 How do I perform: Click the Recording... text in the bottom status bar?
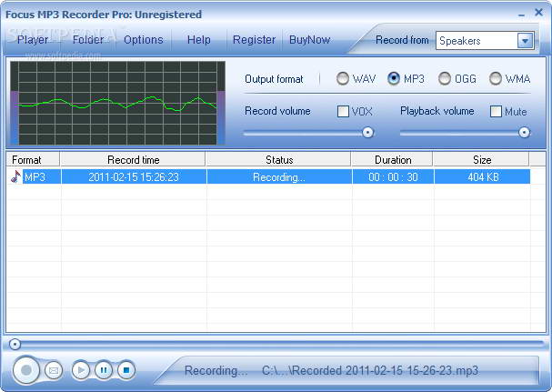pyautogui.click(x=216, y=370)
